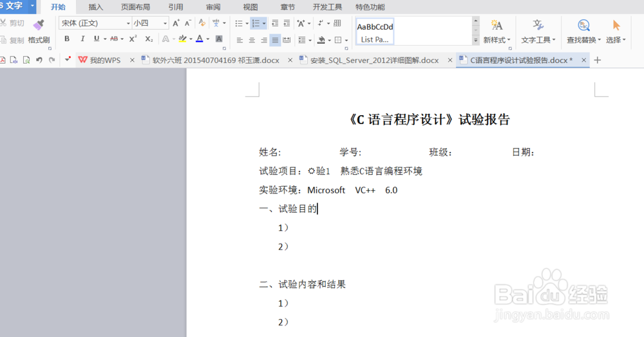Toggle subscript X₂ formatting
This screenshot has width=644, height=337.
tap(149, 39)
